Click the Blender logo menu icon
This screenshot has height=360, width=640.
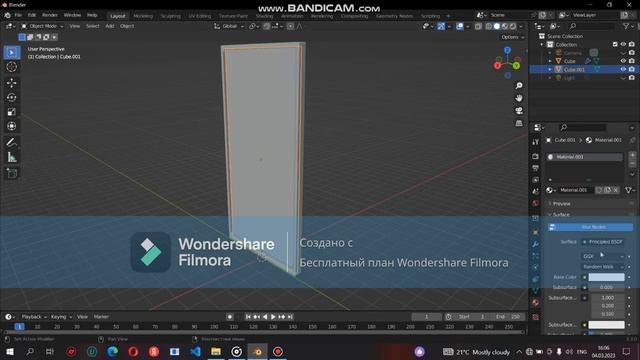pyautogui.click(x=7, y=15)
